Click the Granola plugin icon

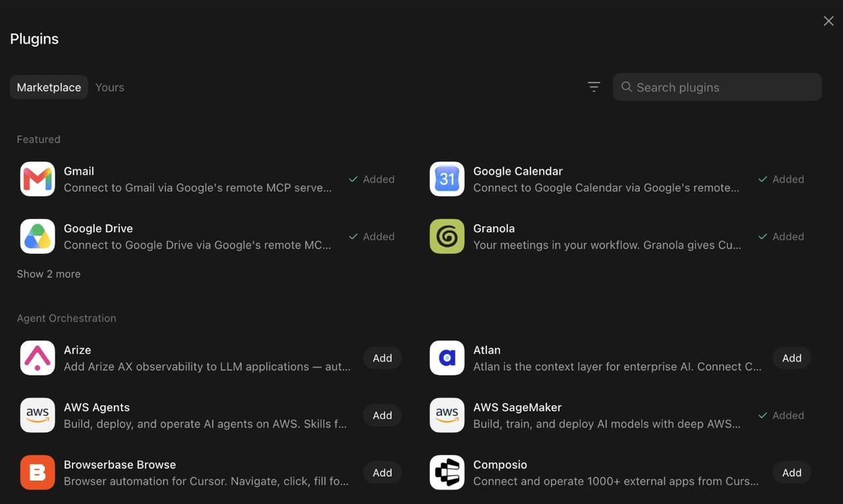(x=447, y=236)
